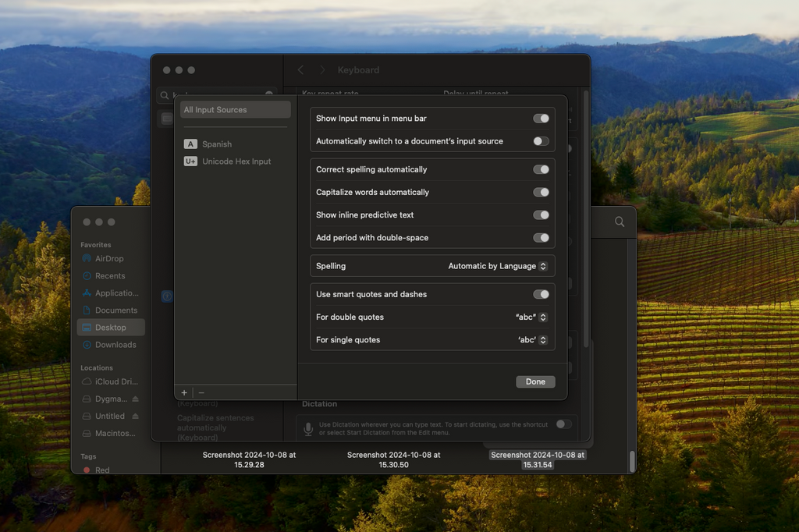Enable automatic switch to document's input source
799x532 pixels.
pyautogui.click(x=541, y=141)
